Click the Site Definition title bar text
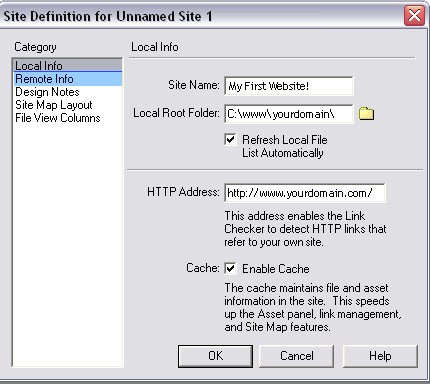430x384 pixels. point(108,16)
